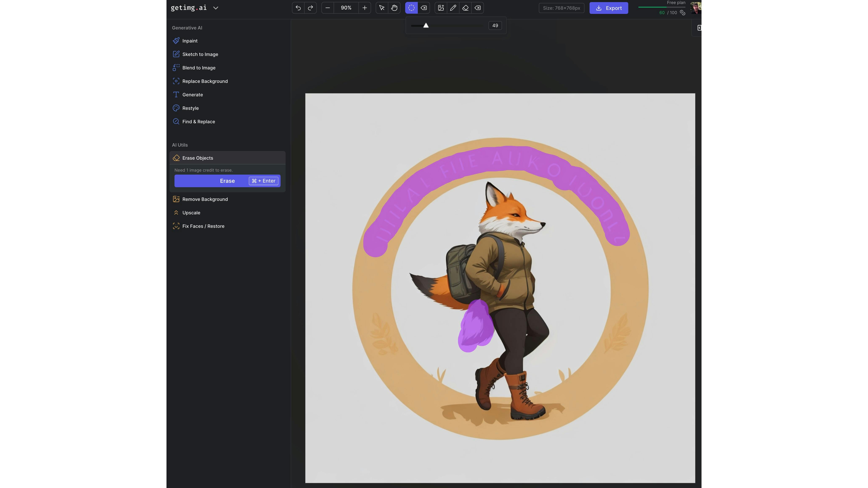Screen dimensions: 868x488
Task: Zoom out with the minus button
Action: point(327,8)
